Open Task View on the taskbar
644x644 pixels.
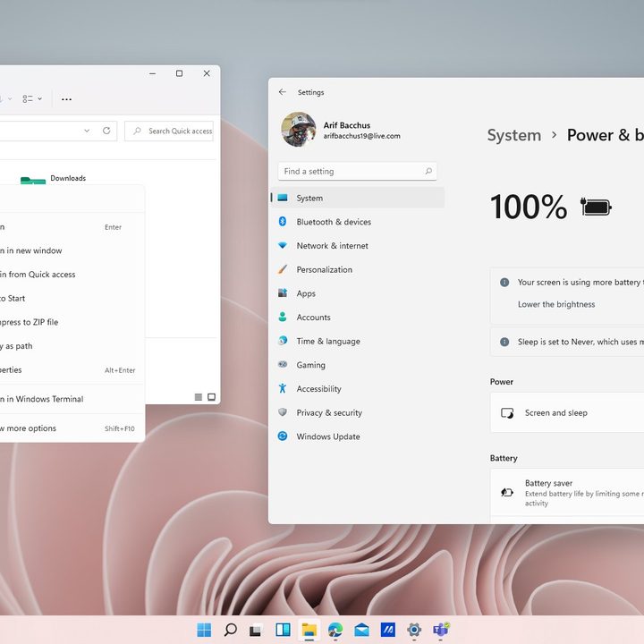[257, 630]
